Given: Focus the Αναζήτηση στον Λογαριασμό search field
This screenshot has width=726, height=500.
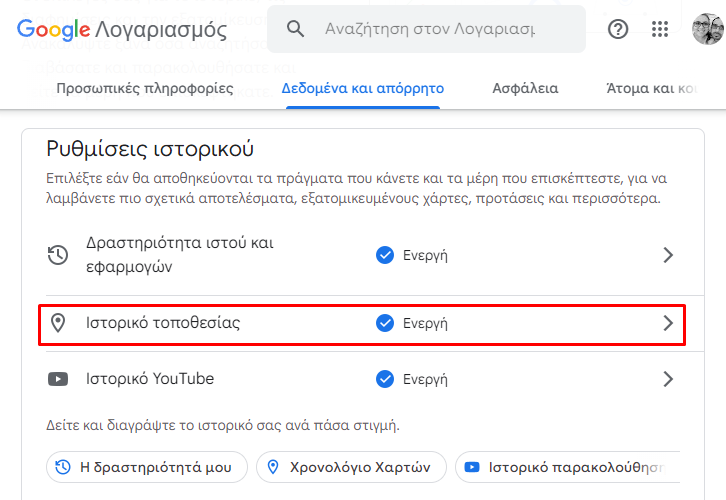Looking at the screenshot, I should 426,29.
